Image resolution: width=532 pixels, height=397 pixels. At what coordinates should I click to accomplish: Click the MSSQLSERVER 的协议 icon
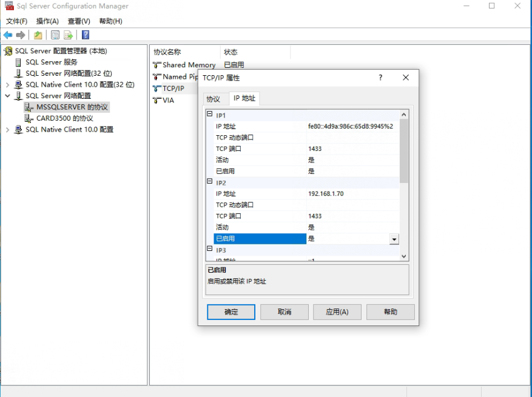click(x=29, y=107)
